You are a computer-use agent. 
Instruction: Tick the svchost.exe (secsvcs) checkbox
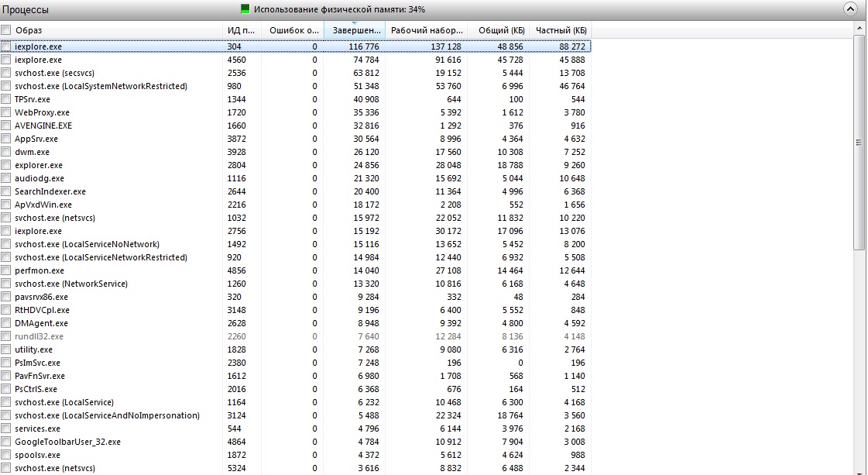(x=6, y=73)
